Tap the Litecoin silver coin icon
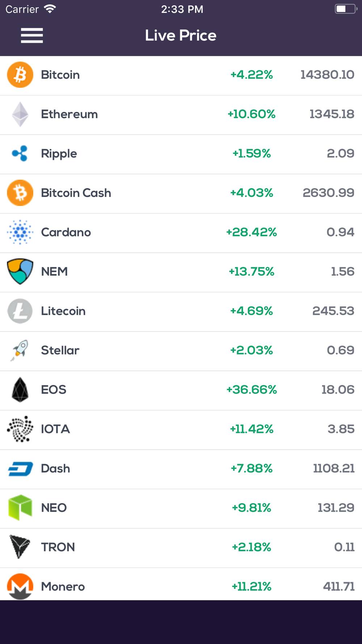Viewport: 362px width, 644px height. pos(20,311)
